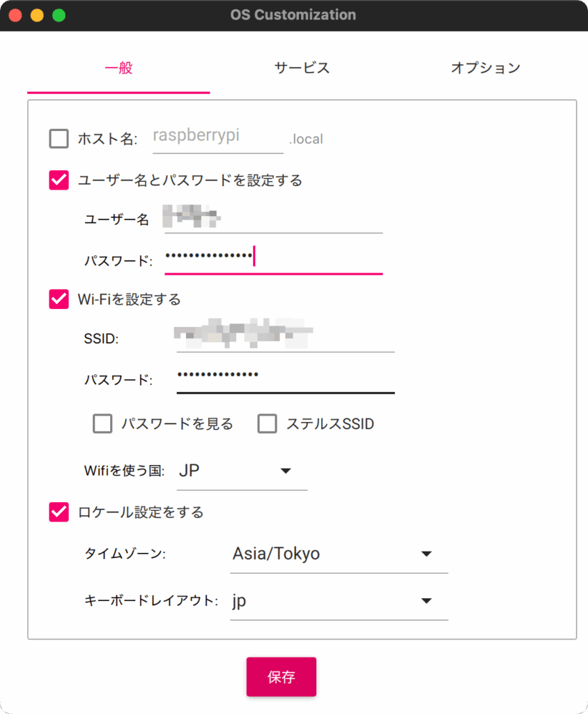Open the キーボードレイアウト jp dropdown arrow

[x=426, y=600]
